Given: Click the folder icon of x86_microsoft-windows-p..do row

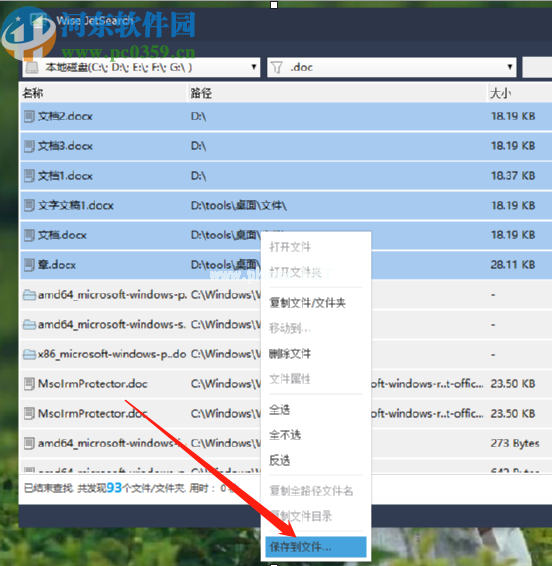Looking at the screenshot, I should click(29, 354).
